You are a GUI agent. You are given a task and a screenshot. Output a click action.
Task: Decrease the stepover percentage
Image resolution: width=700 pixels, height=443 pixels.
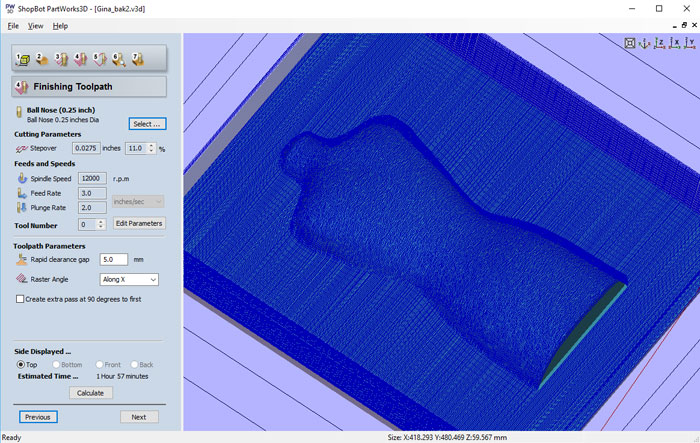coord(151,151)
